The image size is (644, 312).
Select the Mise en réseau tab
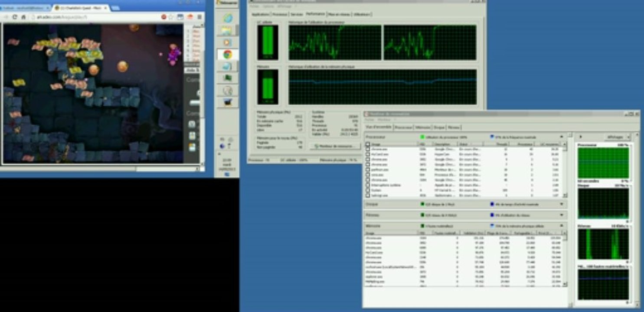tap(340, 14)
